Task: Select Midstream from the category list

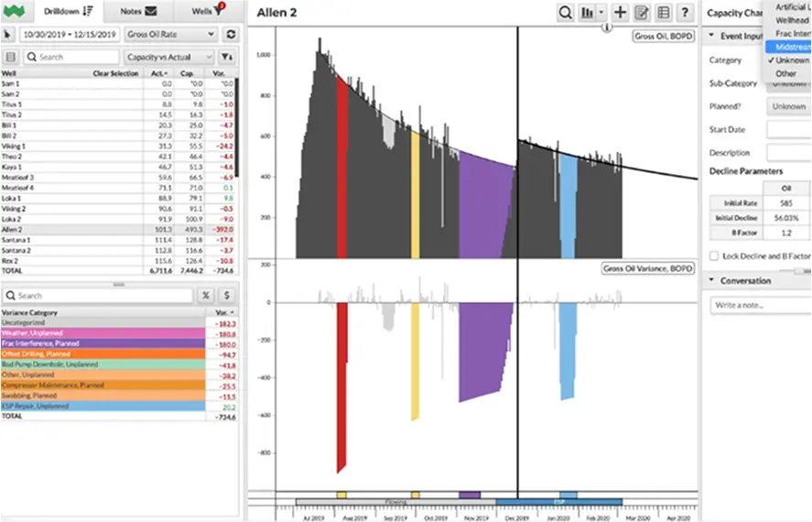Action: click(x=791, y=46)
